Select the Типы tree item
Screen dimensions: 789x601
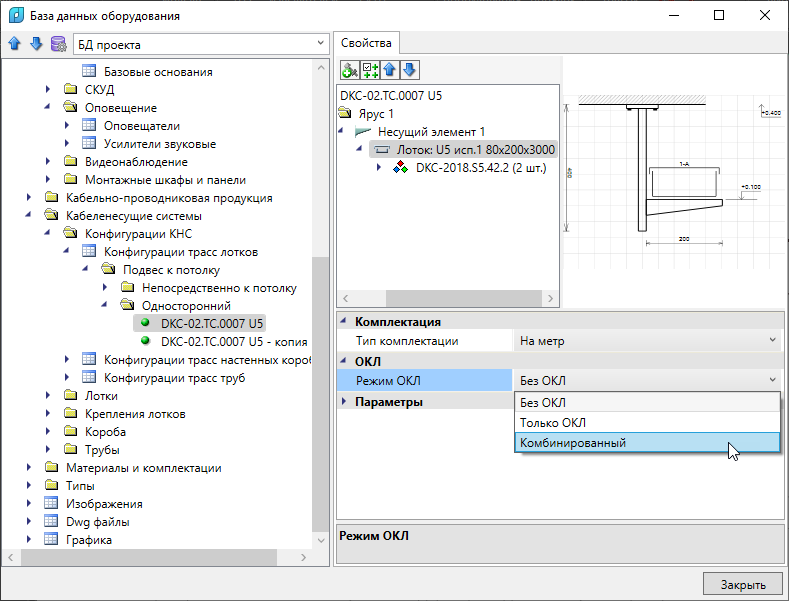(80, 486)
